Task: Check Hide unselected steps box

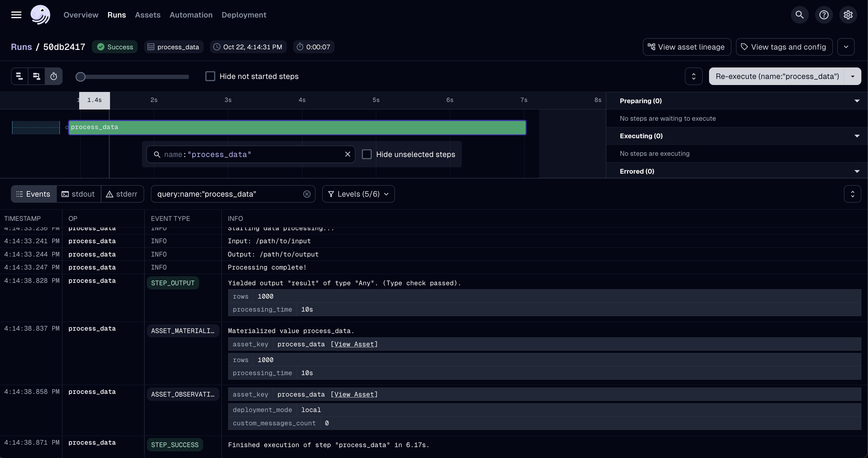Action: coord(367,154)
